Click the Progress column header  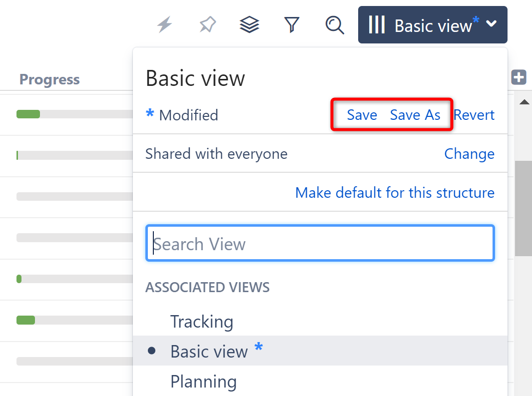coord(49,79)
